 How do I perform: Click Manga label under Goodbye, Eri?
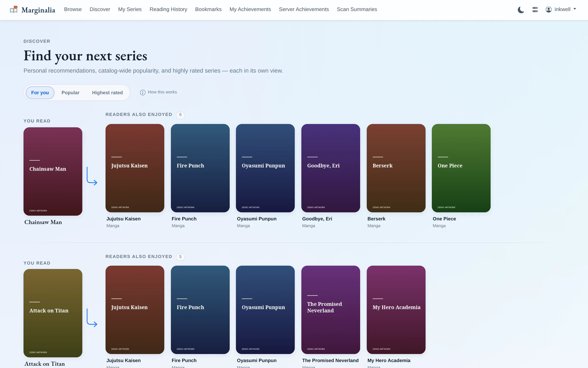[308, 226]
